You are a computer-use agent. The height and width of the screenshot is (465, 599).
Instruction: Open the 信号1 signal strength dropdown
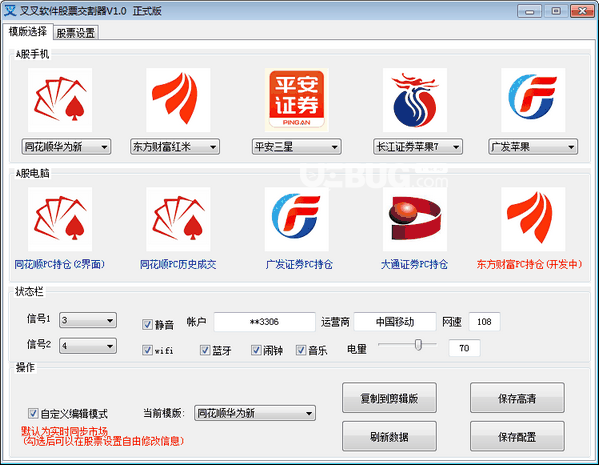88,320
